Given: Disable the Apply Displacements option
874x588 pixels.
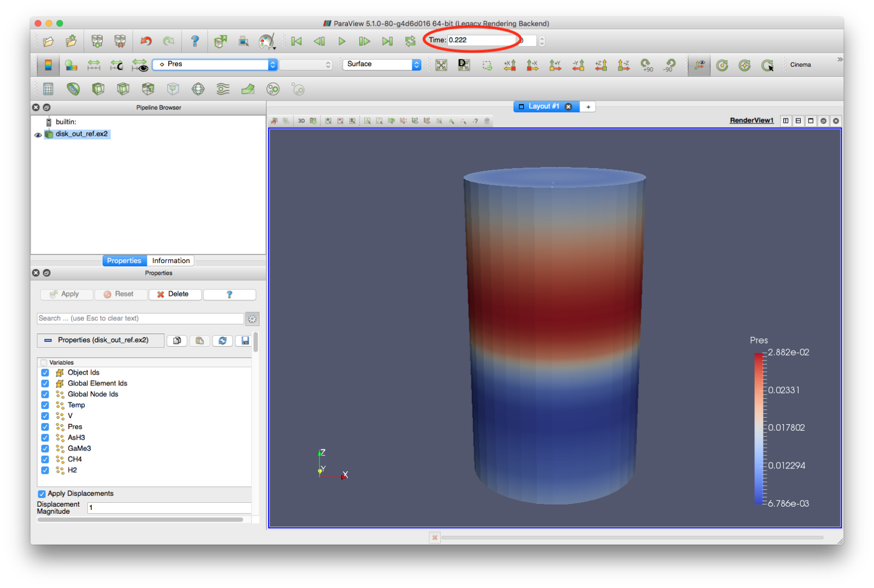Looking at the screenshot, I should pyautogui.click(x=42, y=494).
